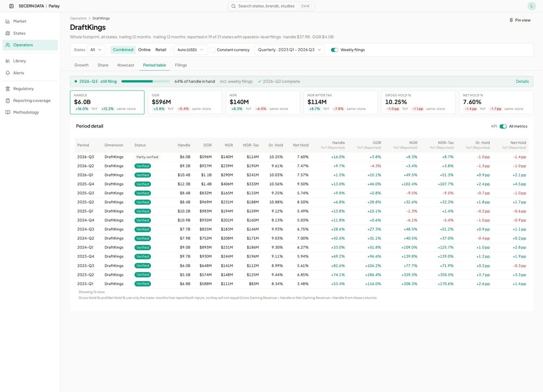
Task: Click the Pin view pin icon
Action: (x=511, y=20)
